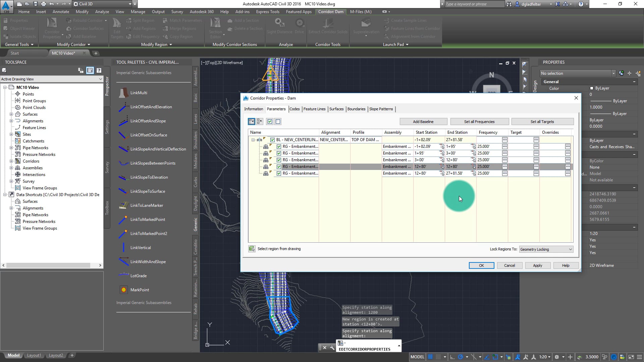Click the Toolspace horizontal scrollbar
Image resolution: width=644 pixels, height=362 pixels.
click(48, 265)
